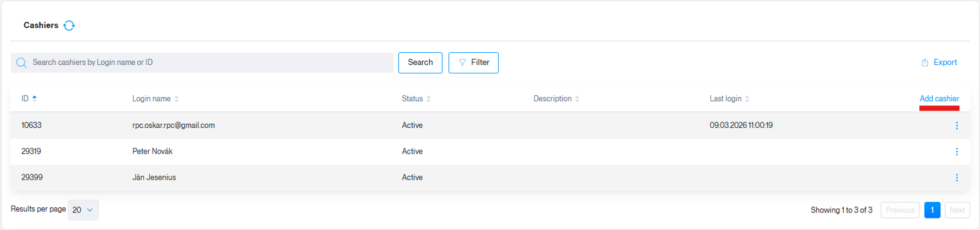This screenshot has height=230, width=980.
Task: Click the Next page button
Action: 957,210
